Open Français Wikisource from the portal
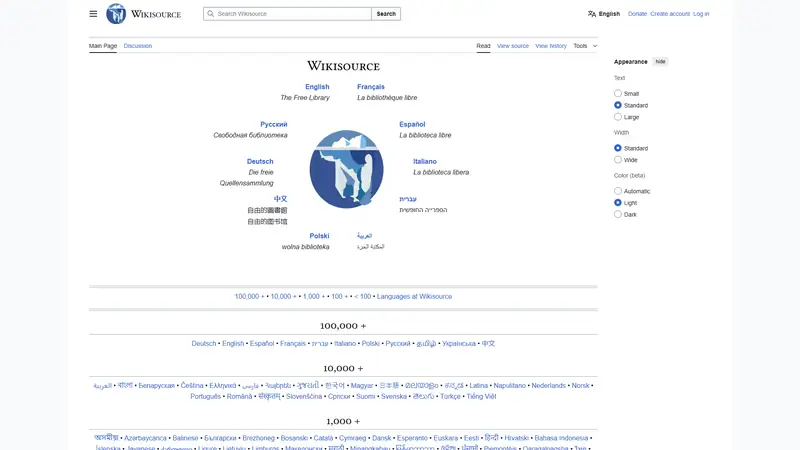 point(371,87)
